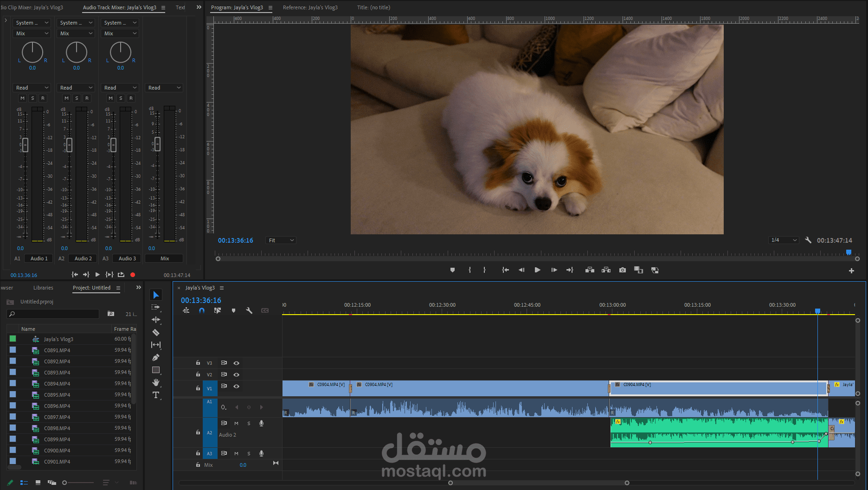Image resolution: width=868 pixels, height=490 pixels.
Task: Select C0894.MP4 in the Project panel
Action: point(57,384)
